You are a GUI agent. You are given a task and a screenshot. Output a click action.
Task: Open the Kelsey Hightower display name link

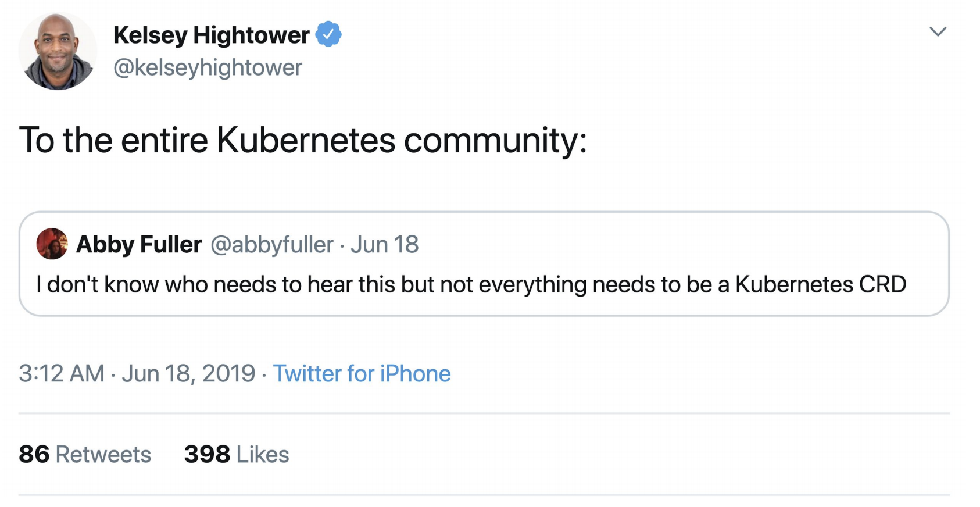pos(211,35)
